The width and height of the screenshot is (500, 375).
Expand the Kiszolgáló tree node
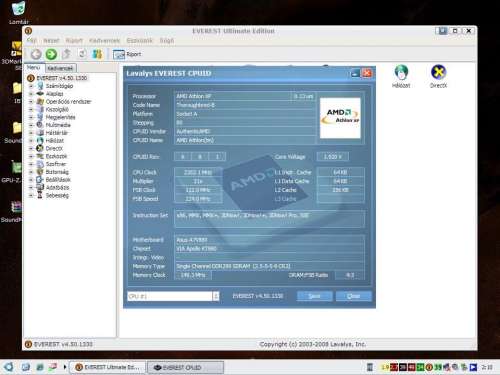[31, 109]
